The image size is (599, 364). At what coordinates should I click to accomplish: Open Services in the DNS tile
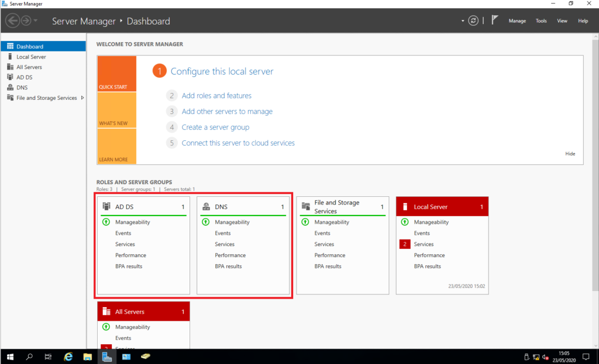[x=225, y=244]
